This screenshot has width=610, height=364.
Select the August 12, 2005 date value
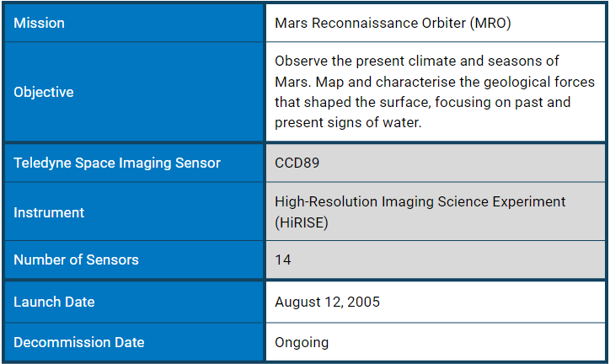click(327, 302)
